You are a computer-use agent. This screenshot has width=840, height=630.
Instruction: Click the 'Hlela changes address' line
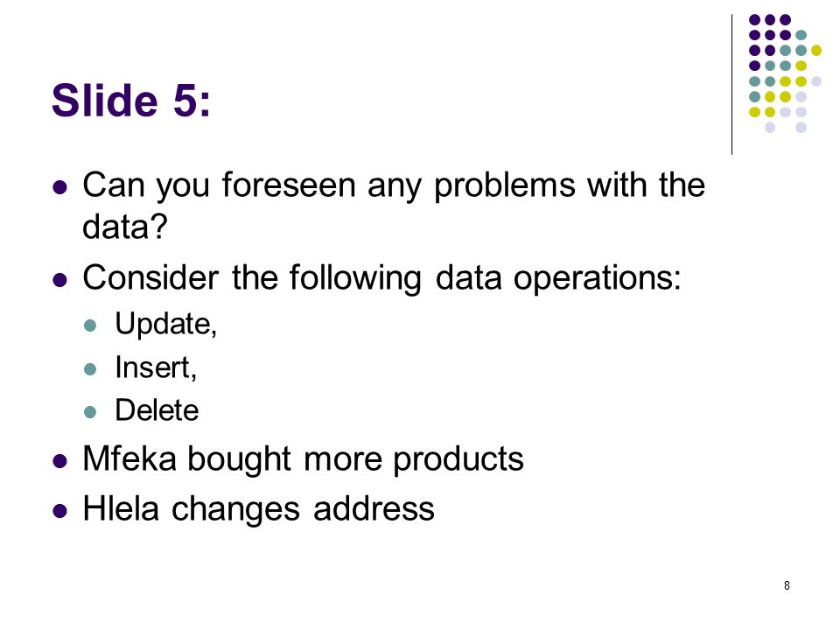coord(259,508)
